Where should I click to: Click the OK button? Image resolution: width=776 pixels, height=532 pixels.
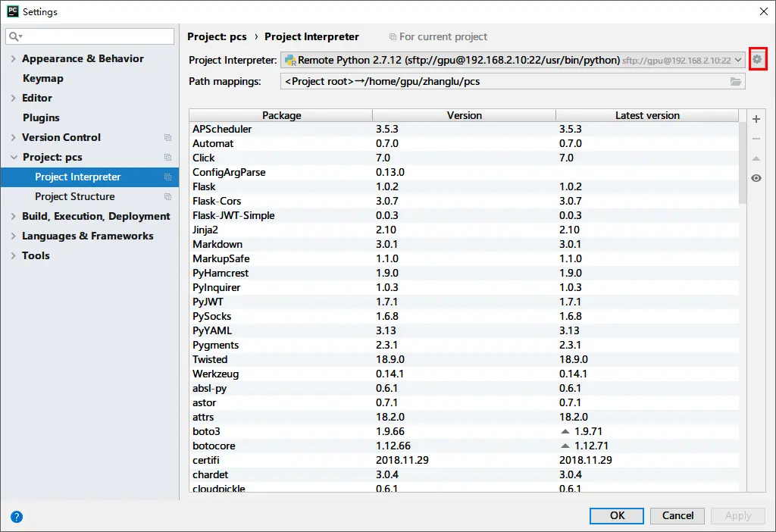[x=617, y=515]
